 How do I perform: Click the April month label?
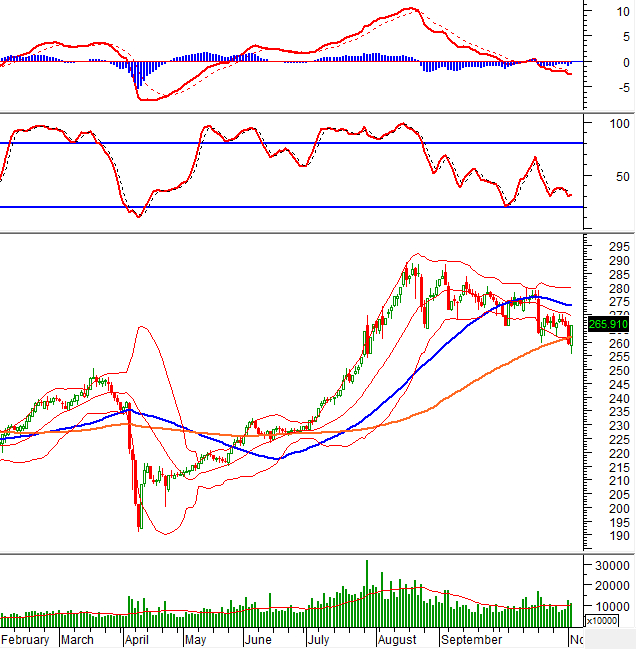137,639
